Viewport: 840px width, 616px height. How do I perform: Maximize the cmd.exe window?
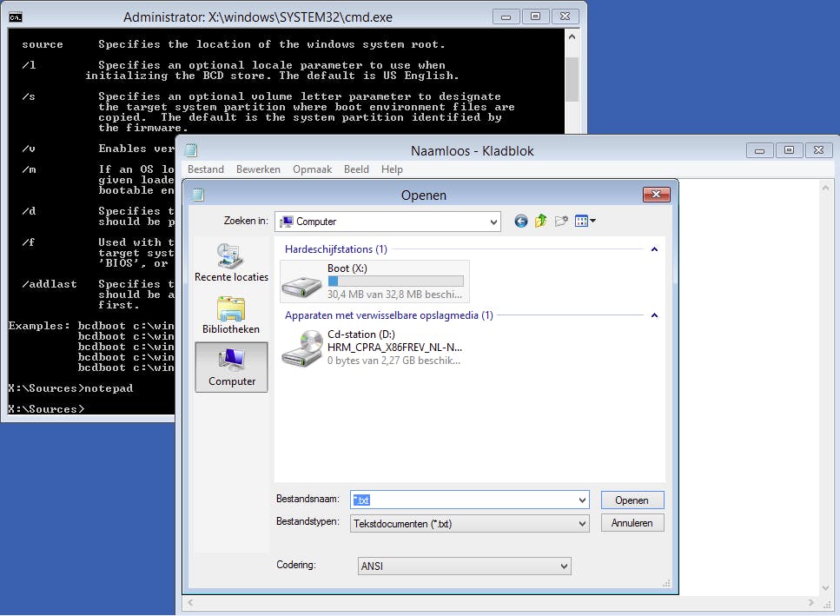535,17
